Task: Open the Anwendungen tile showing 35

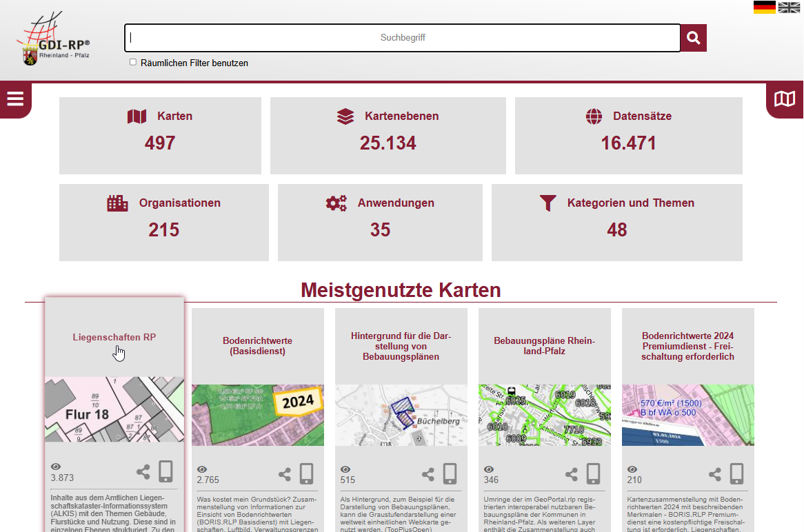Action: coord(380,222)
